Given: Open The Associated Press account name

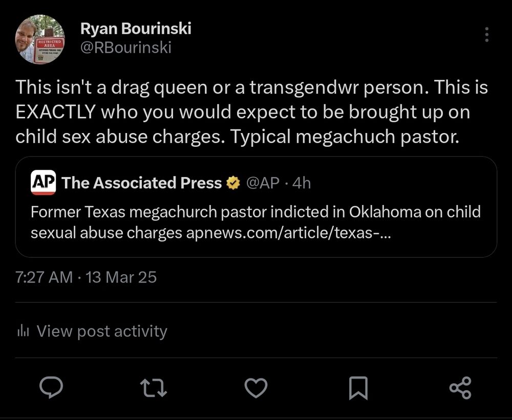Looking at the screenshot, I should [x=142, y=183].
